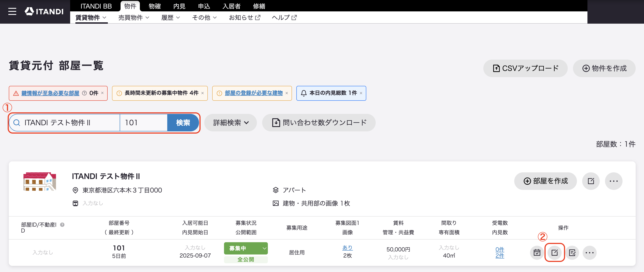Open the hamburger menu icon

12,11
